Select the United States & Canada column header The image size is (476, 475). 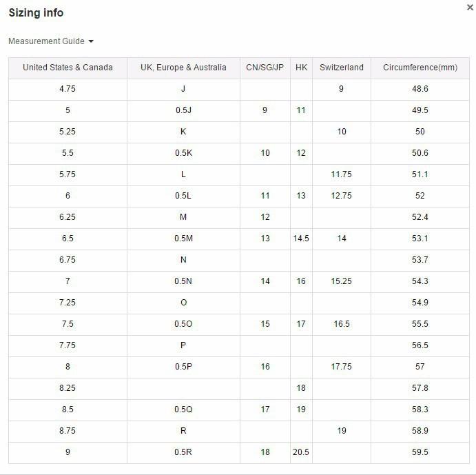(68, 68)
